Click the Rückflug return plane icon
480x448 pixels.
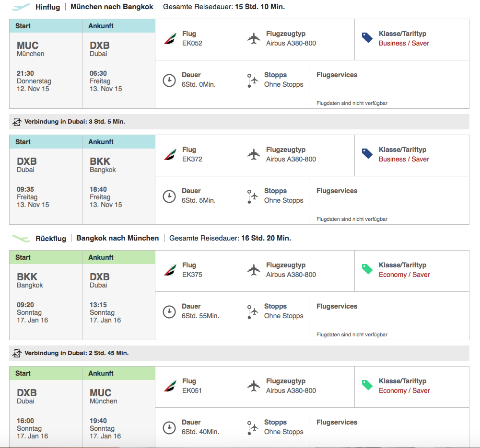(x=21, y=238)
